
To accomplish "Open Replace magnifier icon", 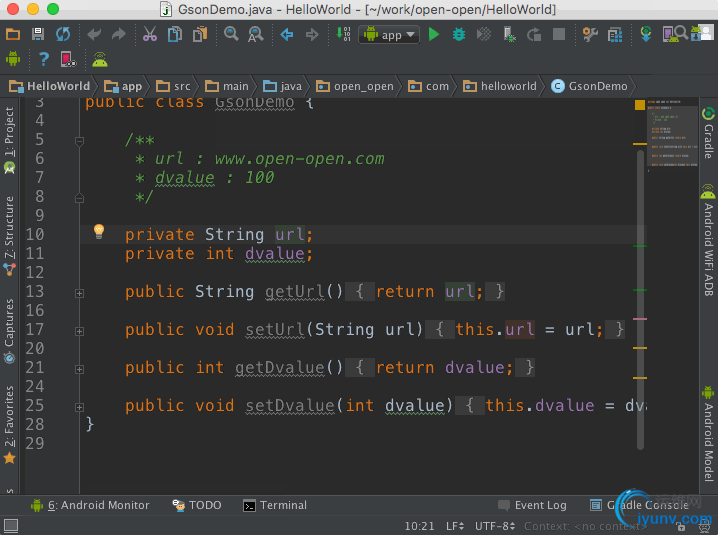I will pyautogui.click(x=256, y=34).
